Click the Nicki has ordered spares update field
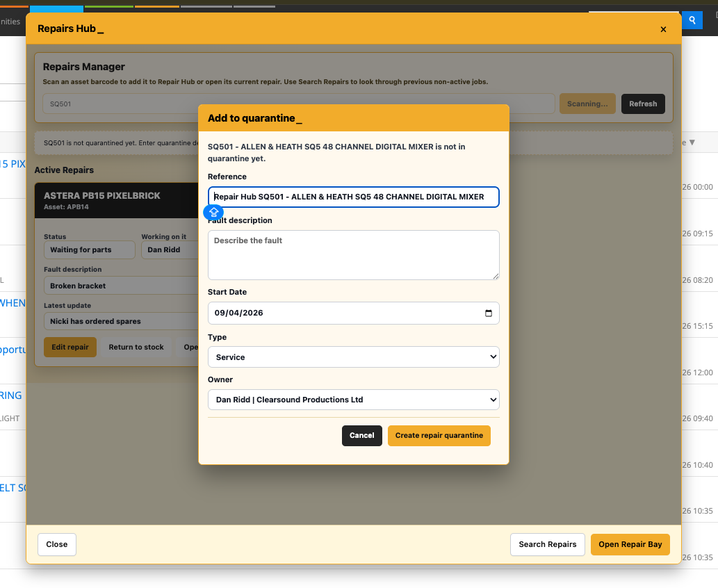The height and width of the screenshot is (588, 718). [122, 322]
